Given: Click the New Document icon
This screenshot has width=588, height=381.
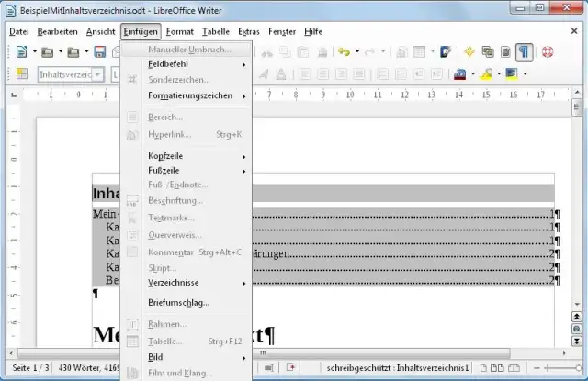Looking at the screenshot, I should (x=19, y=52).
